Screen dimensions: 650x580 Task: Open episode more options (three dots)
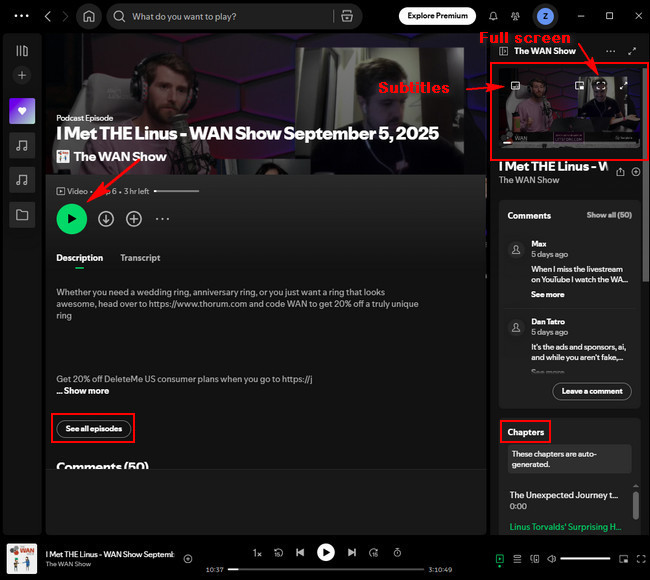[162, 219]
